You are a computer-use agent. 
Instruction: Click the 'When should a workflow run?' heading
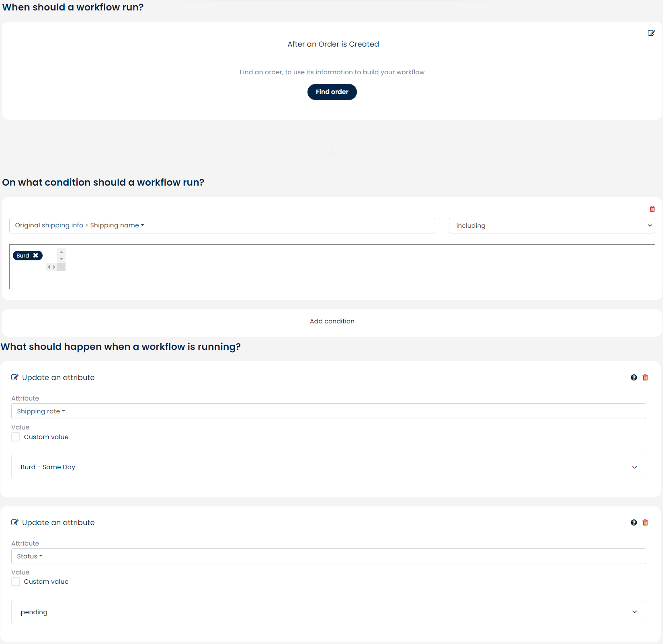pyautogui.click(x=73, y=7)
